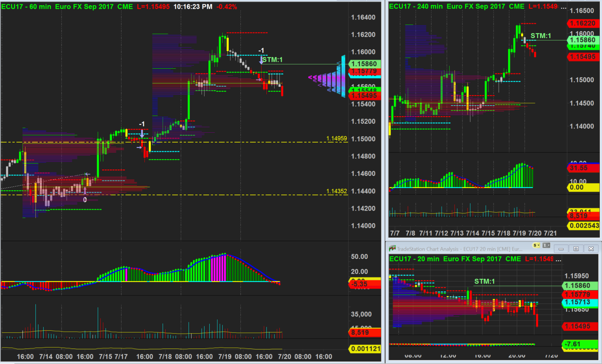Screen dimensions: 602x364
Task: Click the '20:00' time label on the 20 min chart axis
Action: [x=517, y=355]
